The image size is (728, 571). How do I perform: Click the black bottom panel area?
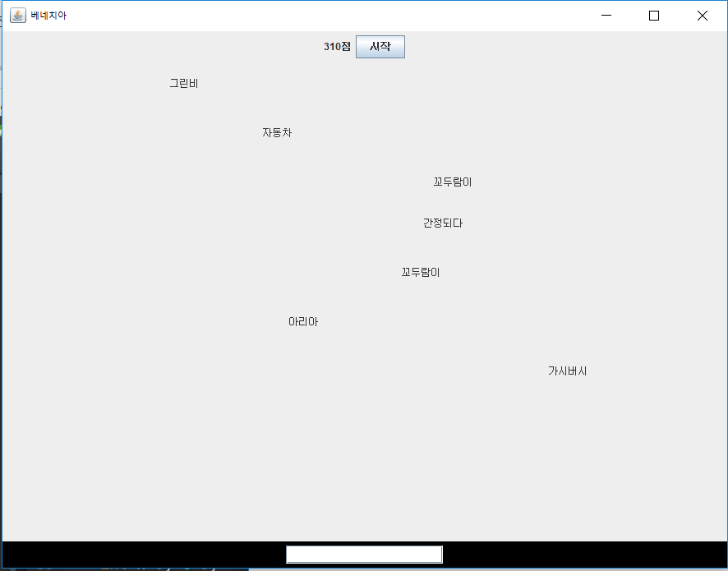point(148,554)
